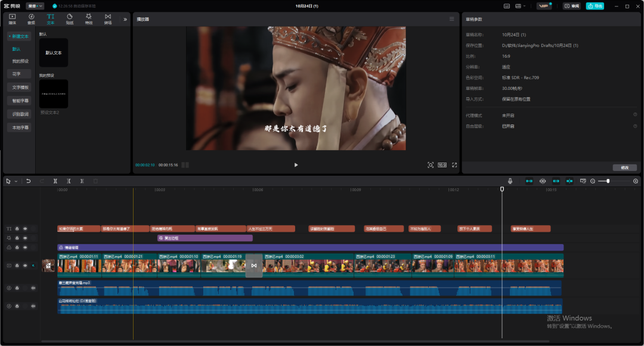
Task: Click the microphone voiceover record icon
Action: (510, 181)
